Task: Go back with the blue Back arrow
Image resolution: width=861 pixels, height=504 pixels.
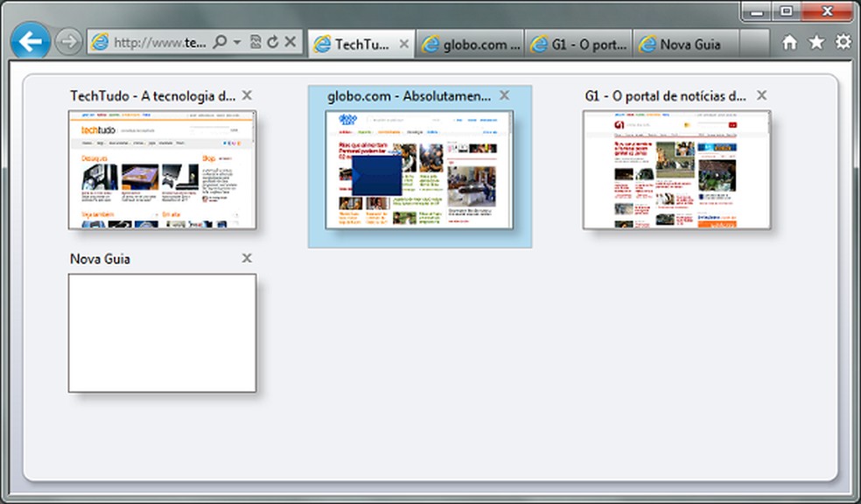Action: (31, 40)
